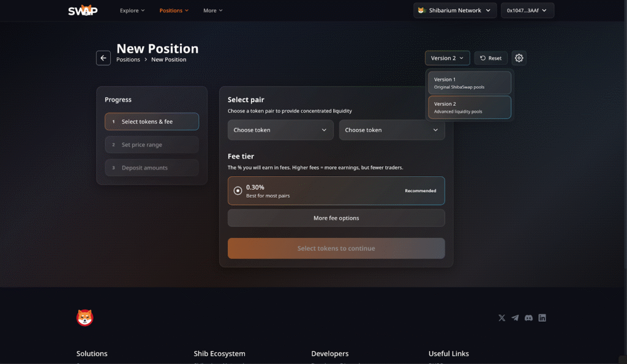The width and height of the screenshot is (627, 364).
Task: Choose Version 1 Original ShibaSwap pools
Action: tap(470, 83)
